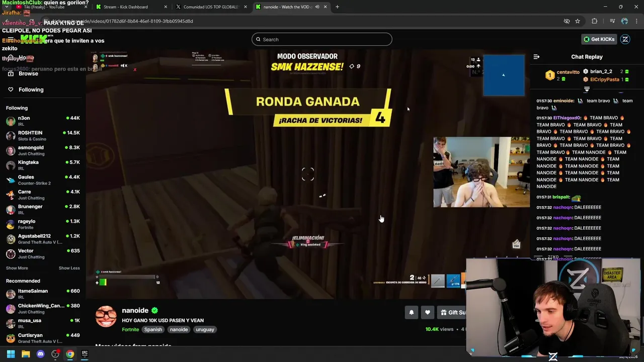The width and height of the screenshot is (644, 362).
Task: Open the Fortnite category link
Action: pos(130,329)
